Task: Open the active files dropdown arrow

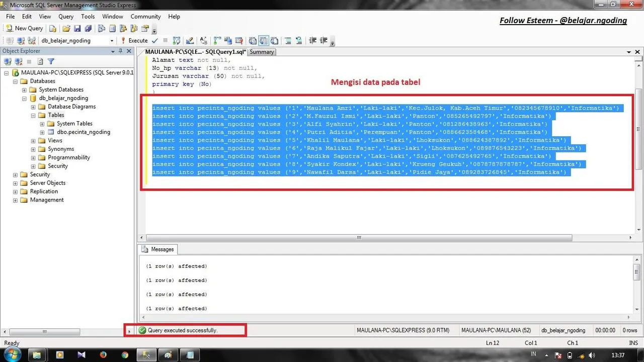Action: pyautogui.click(x=629, y=52)
